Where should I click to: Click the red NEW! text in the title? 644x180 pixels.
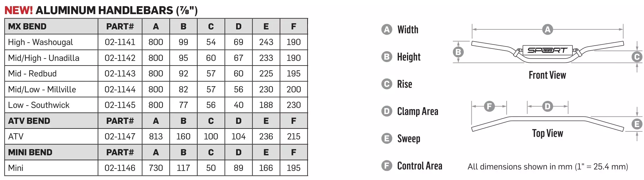tap(19, 11)
